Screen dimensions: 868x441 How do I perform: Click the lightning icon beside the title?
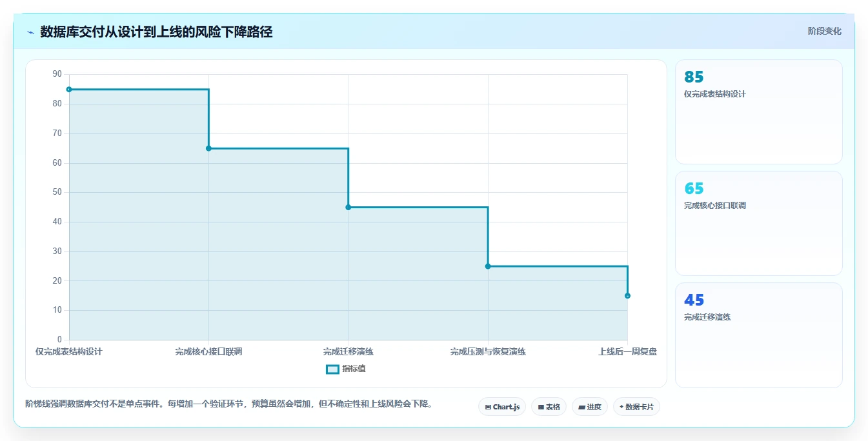(30, 32)
